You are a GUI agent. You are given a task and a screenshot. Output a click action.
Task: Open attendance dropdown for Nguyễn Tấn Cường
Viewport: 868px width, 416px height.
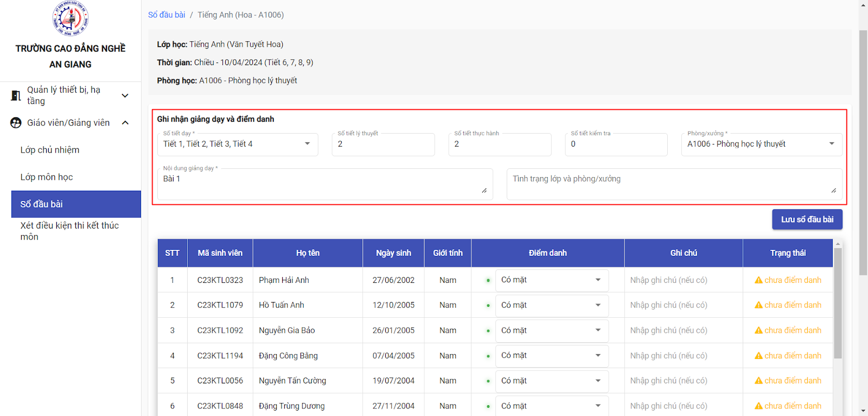552,381
